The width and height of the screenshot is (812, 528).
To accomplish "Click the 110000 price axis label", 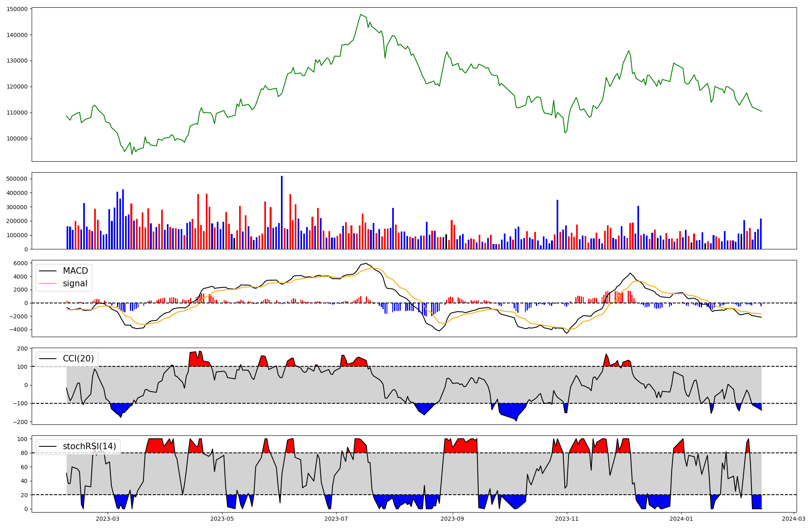I will pyautogui.click(x=17, y=113).
